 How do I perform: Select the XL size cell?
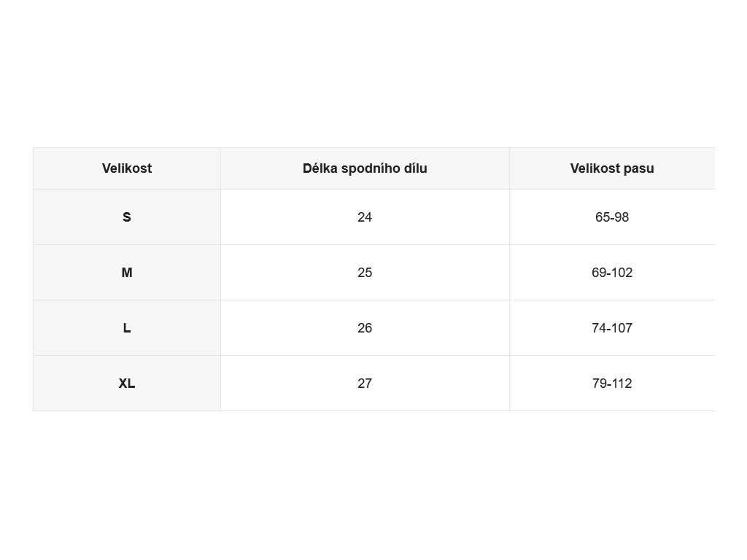(x=127, y=384)
